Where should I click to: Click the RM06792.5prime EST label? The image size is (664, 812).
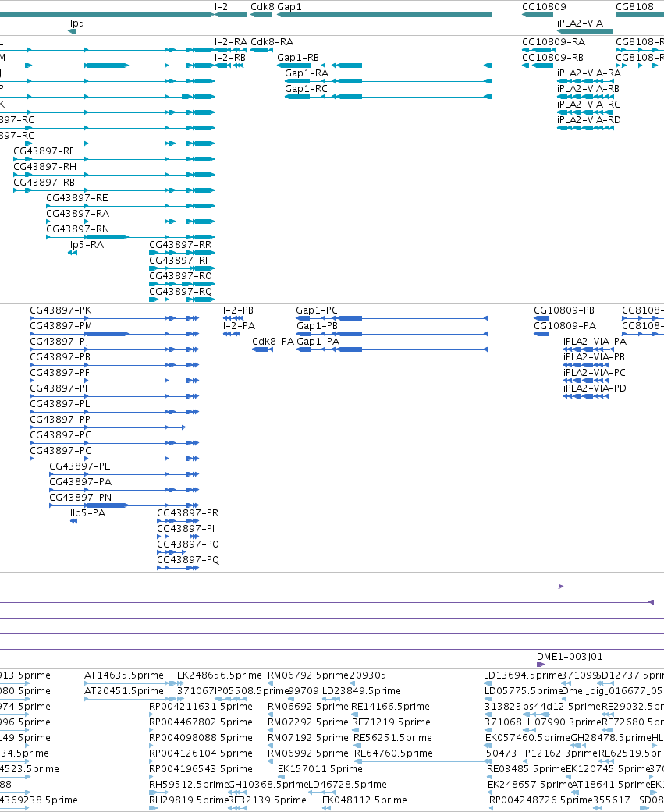[x=308, y=675]
